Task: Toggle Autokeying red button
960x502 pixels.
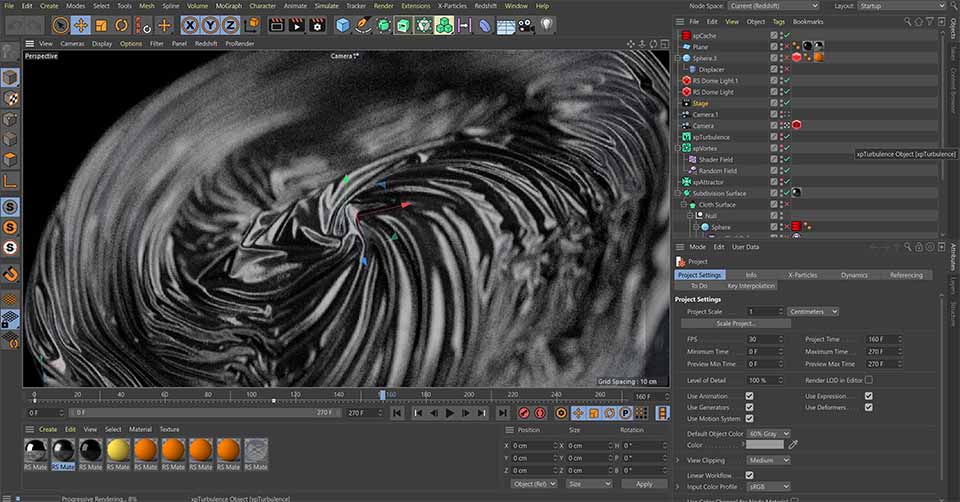Action: point(540,413)
